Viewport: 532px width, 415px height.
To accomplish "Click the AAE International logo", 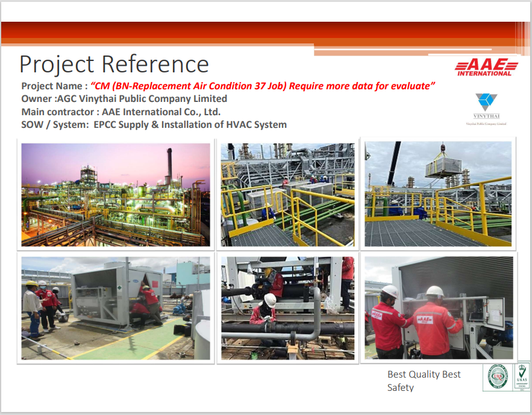I will [486, 68].
